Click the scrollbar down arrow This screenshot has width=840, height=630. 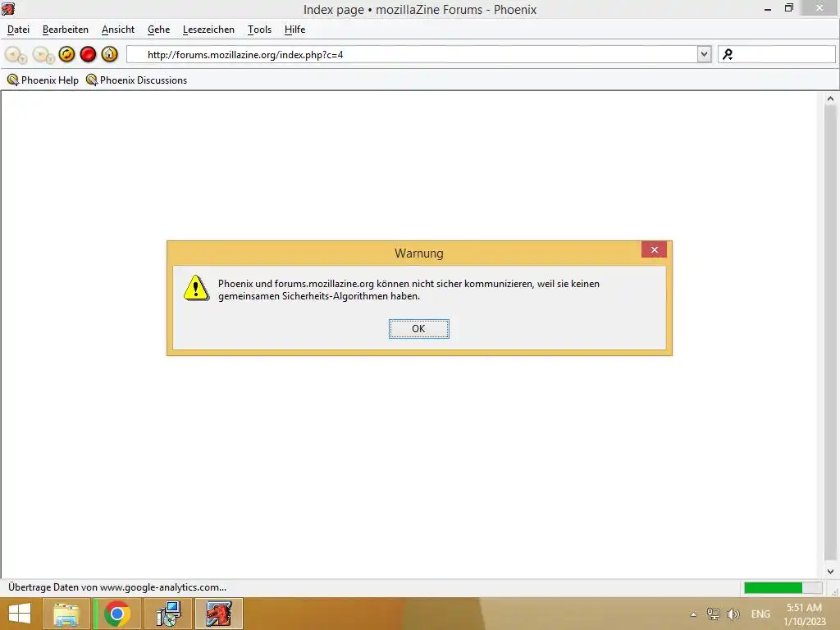coord(830,572)
